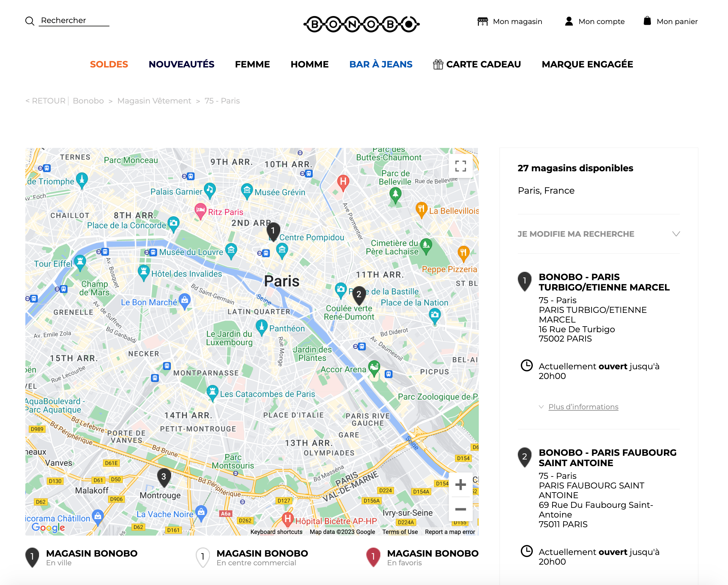Click the numbered pin beside Faubourg Saint Antoine in the list
Screen dimensions: 728x585
524,457
